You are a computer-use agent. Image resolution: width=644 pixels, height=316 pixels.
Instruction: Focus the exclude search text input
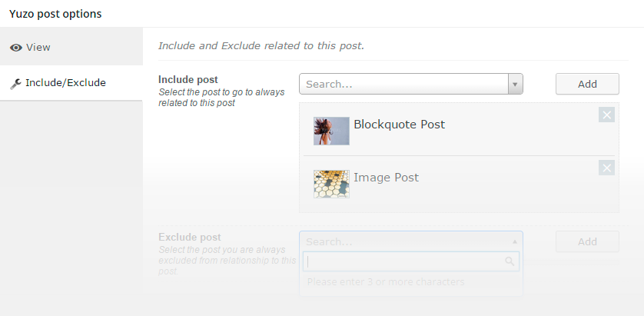coord(411,261)
